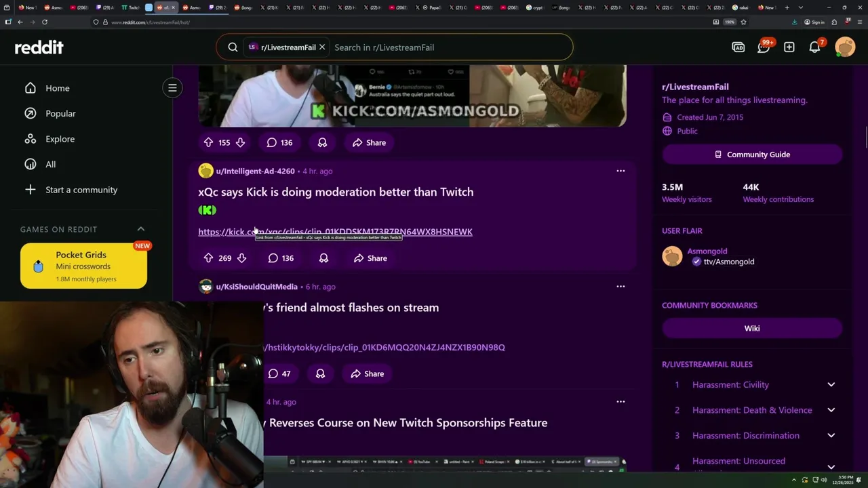The height and width of the screenshot is (488, 868).
Task: Click the browser back arrow
Action: (20, 22)
